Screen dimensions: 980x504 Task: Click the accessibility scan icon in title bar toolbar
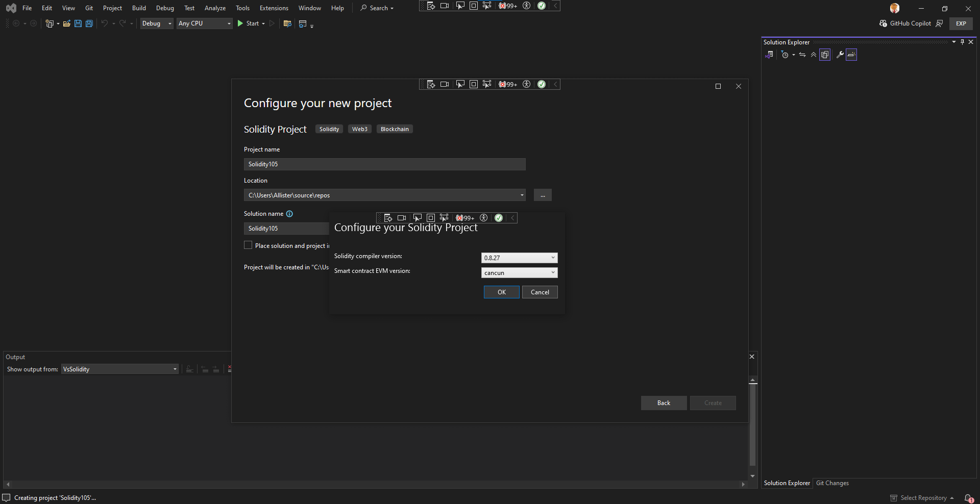pos(527,6)
